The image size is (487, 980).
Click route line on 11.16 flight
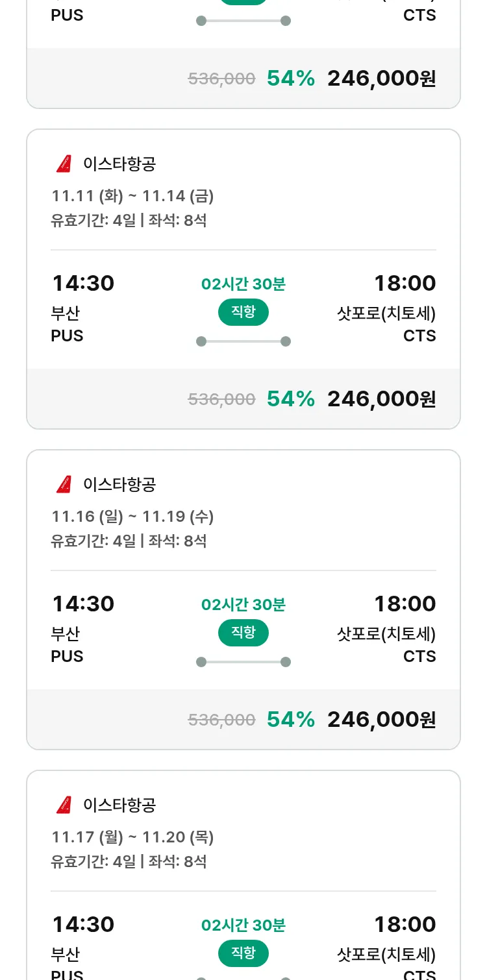point(243,662)
